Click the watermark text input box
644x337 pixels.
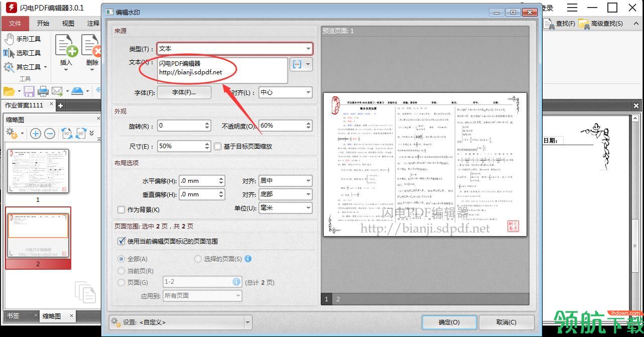tap(222, 70)
